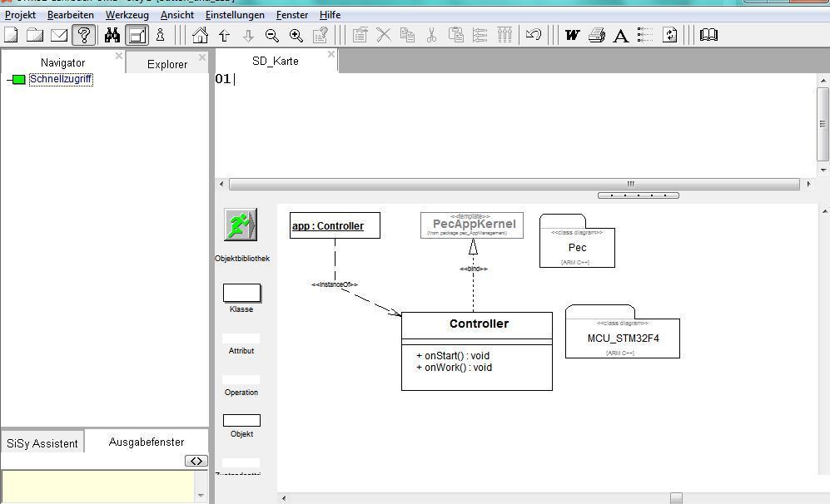Select the app : Controller object
The height and width of the screenshot is (504, 830).
pos(335,226)
